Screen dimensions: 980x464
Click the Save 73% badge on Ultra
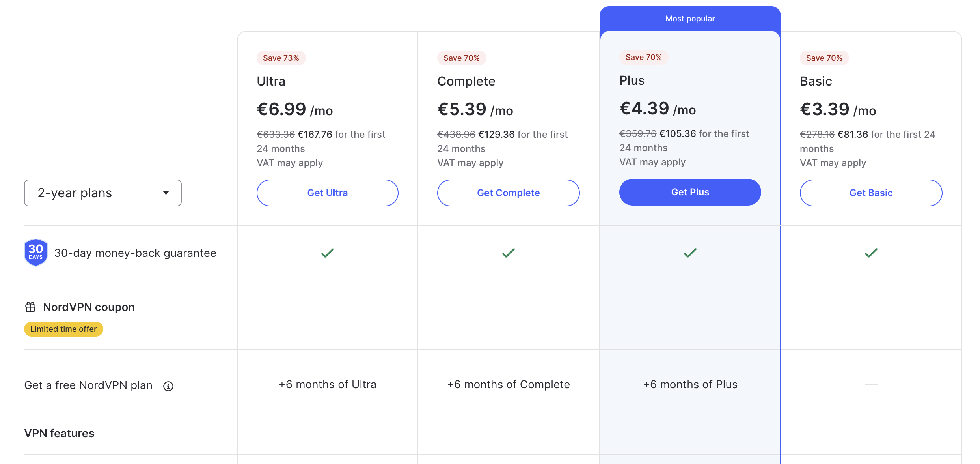[x=281, y=58]
